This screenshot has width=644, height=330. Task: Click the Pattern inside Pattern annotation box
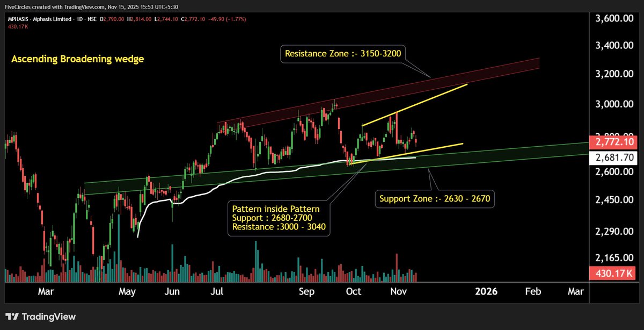pos(279,217)
